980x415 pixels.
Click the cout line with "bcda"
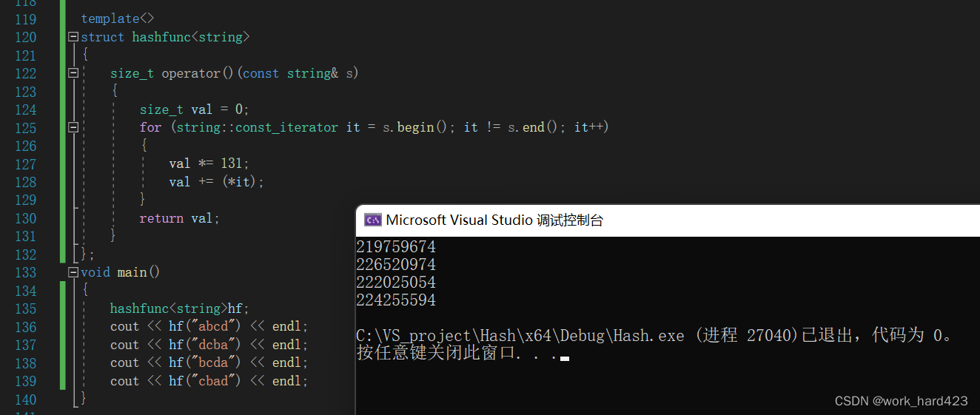(209, 362)
